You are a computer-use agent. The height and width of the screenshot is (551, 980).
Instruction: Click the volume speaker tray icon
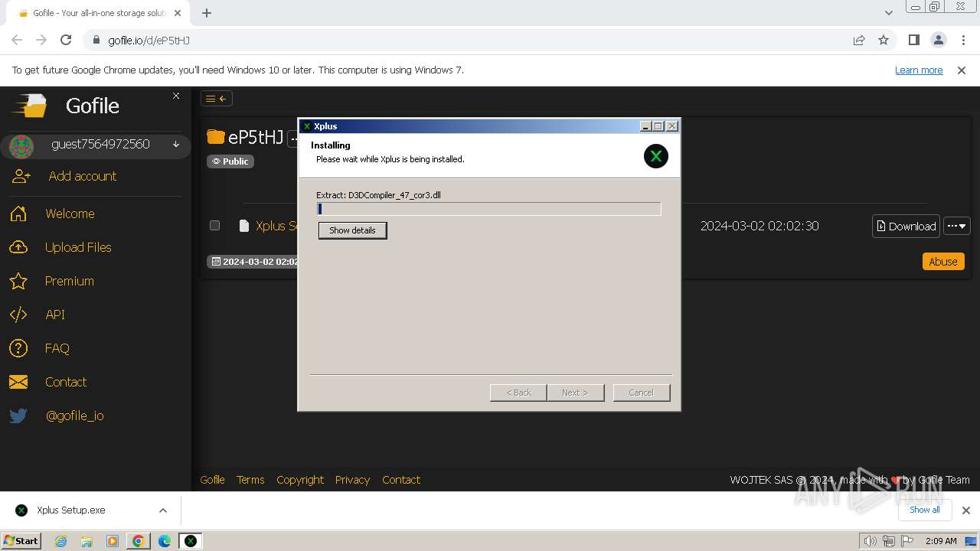tap(870, 541)
